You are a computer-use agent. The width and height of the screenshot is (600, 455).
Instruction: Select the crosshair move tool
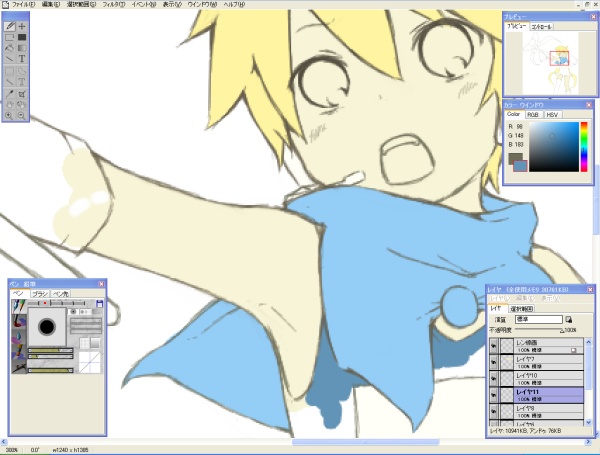point(22,26)
